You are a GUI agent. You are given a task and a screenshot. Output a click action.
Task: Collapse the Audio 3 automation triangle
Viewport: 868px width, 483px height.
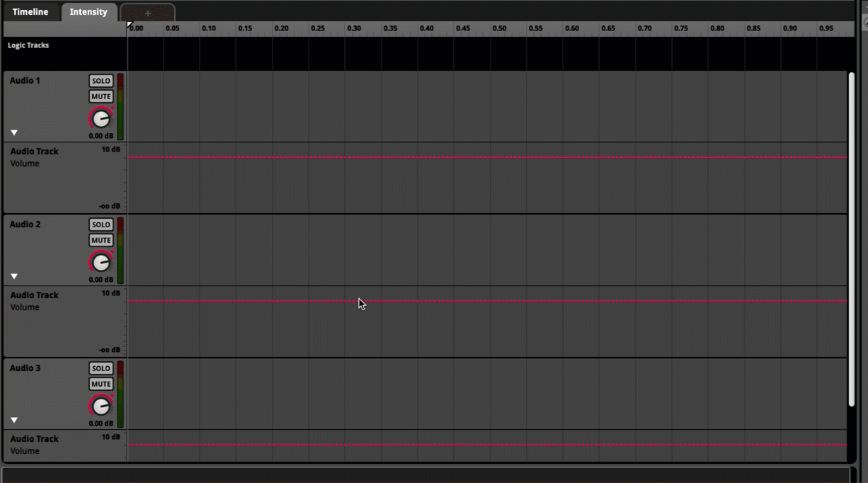pos(14,420)
